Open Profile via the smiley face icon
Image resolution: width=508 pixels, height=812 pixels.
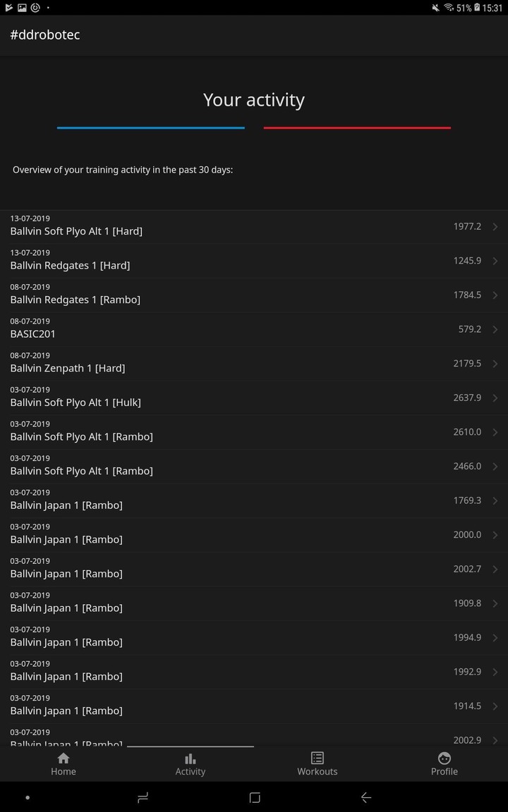(444, 758)
